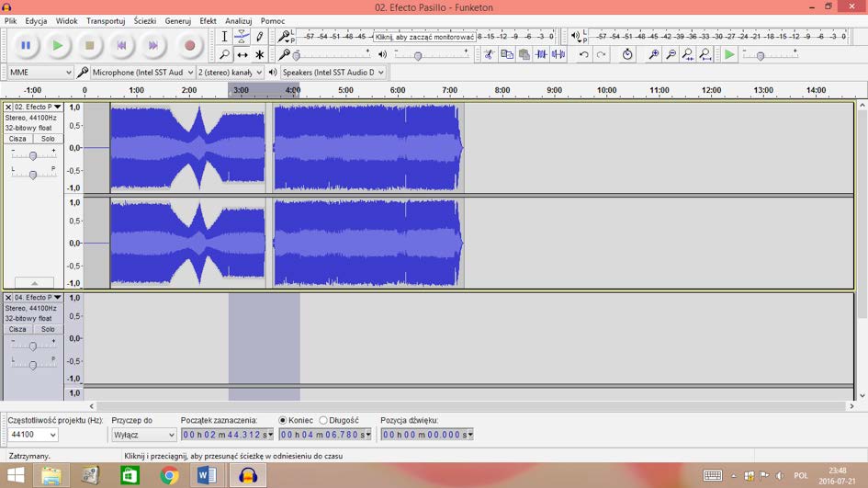The image size is (868, 488).
Task: Start playback with the Play button
Action: [58, 45]
